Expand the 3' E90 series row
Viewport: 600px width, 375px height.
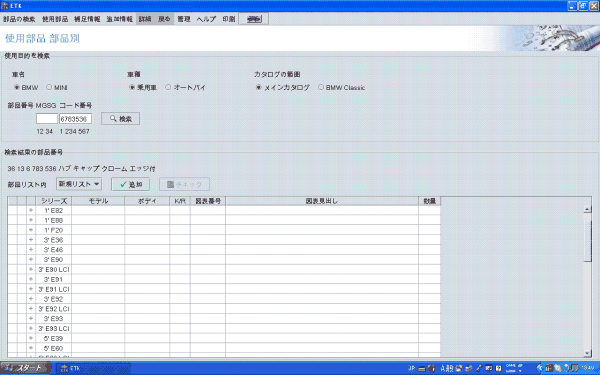pos(31,259)
